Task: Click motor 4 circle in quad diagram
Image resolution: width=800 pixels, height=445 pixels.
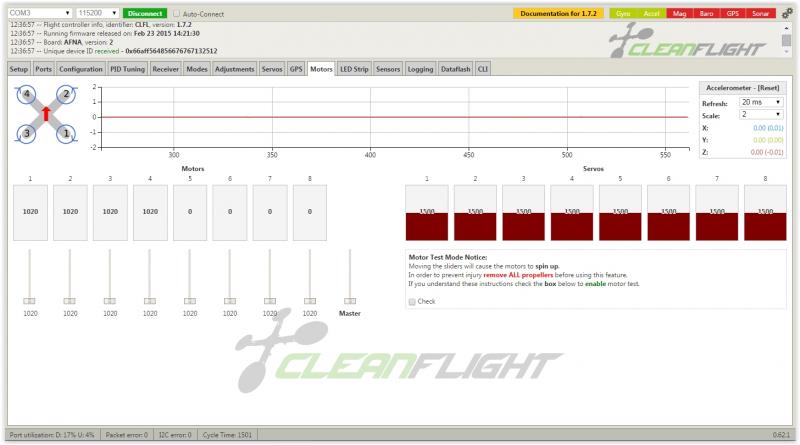Action: click(x=27, y=94)
